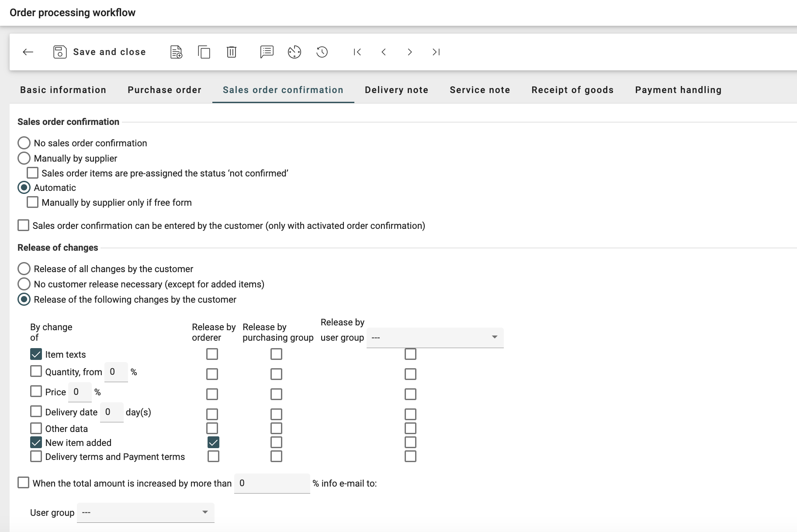Select 'Manually by supplier' radio option

point(24,158)
